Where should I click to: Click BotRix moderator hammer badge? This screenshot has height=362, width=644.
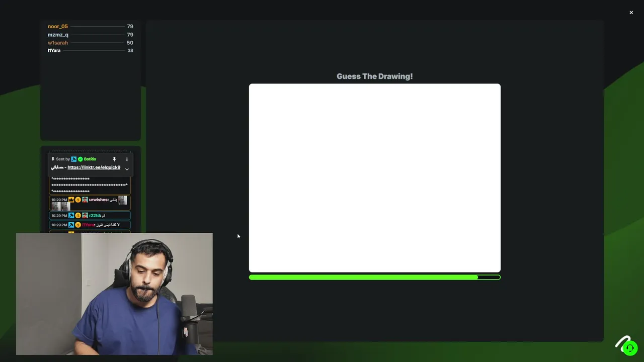click(x=73, y=159)
